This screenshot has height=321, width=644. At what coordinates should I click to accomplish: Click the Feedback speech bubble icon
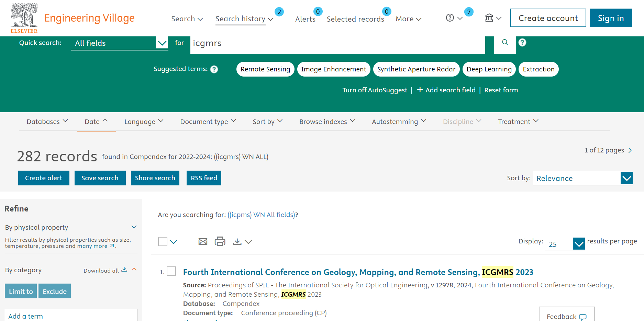(583, 317)
